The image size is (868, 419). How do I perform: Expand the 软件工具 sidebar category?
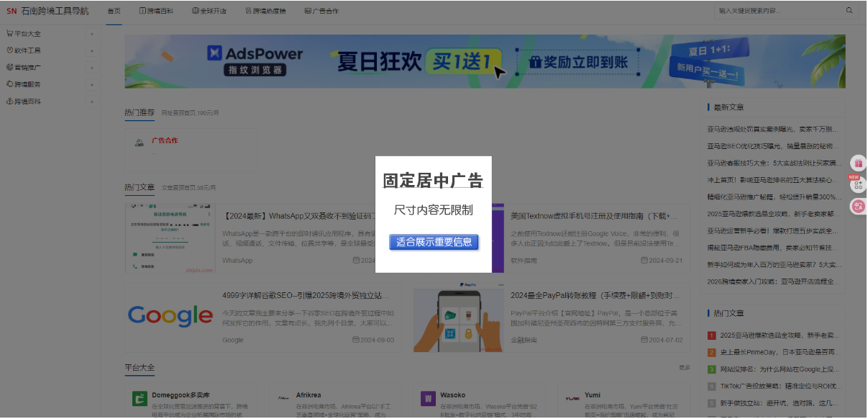coord(91,50)
